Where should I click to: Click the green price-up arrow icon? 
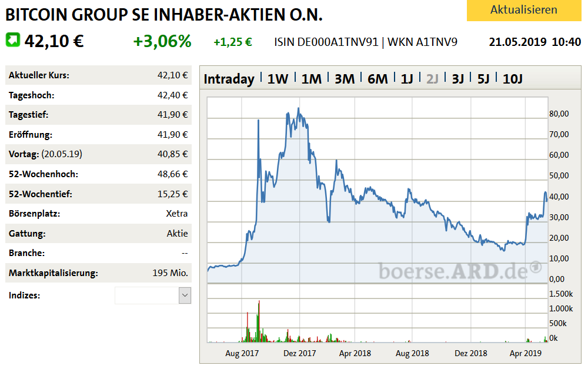[x=13, y=40]
